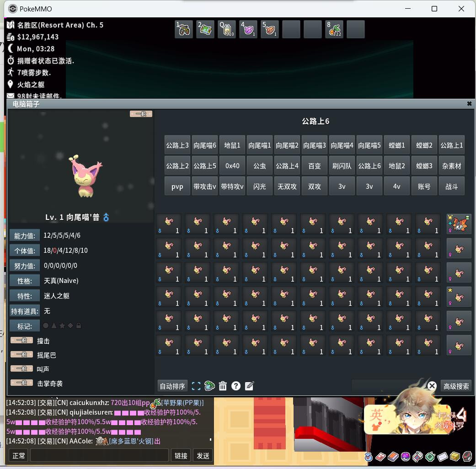Open the 地鼠1 box tab
Screen dimensions: 476x469
click(x=232, y=145)
